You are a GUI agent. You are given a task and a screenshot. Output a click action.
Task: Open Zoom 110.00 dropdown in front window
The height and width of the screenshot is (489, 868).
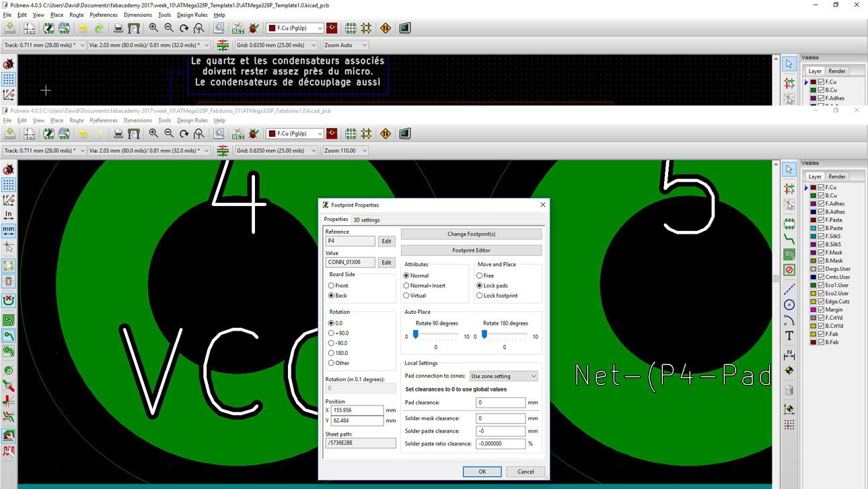345,151
